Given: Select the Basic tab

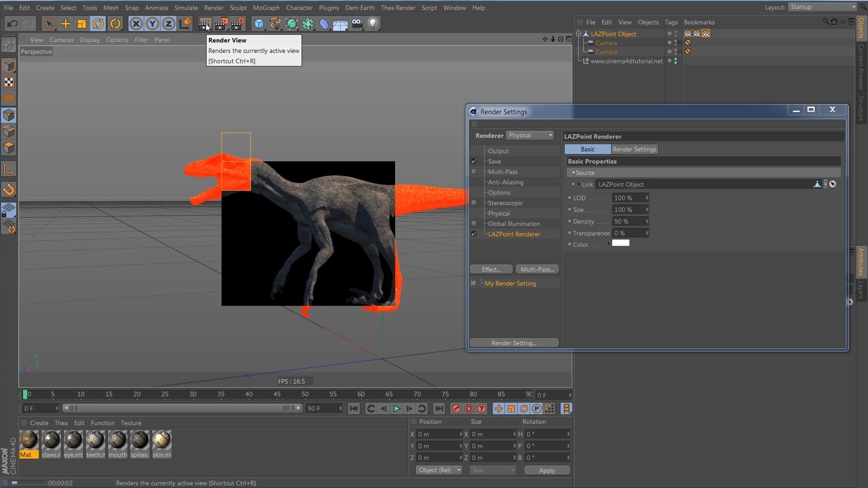Looking at the screenshot, I should [588, 149].
